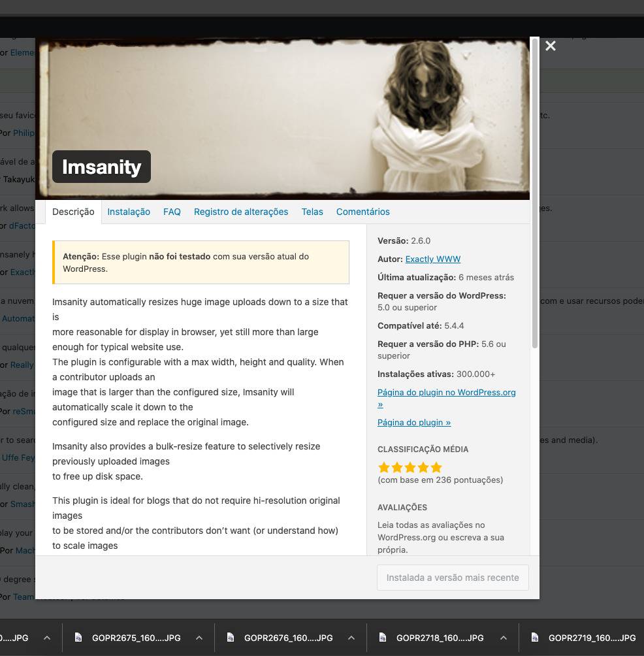Screen dimensions: 644x656
Task: Show download options for GOPR2718 file
Action: point(504,638)
